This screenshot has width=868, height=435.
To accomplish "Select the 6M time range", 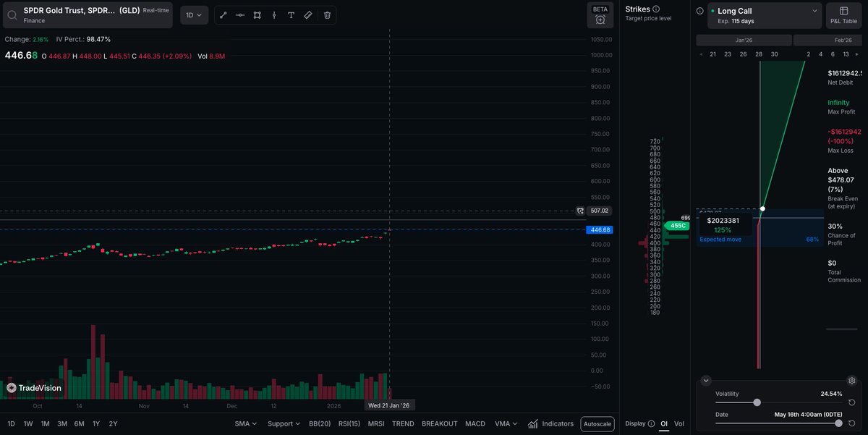I will (x=79, y=424).
